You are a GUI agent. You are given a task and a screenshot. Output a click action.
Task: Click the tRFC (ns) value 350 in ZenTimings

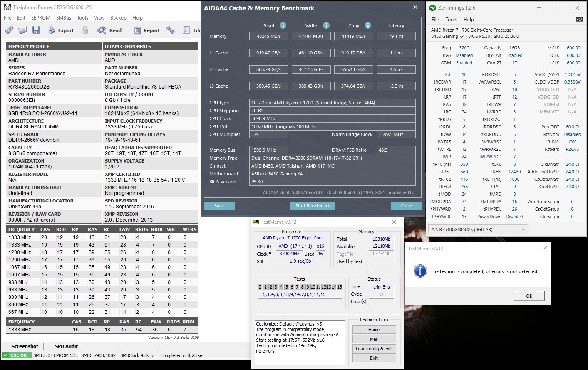click(x=464, y=164)
